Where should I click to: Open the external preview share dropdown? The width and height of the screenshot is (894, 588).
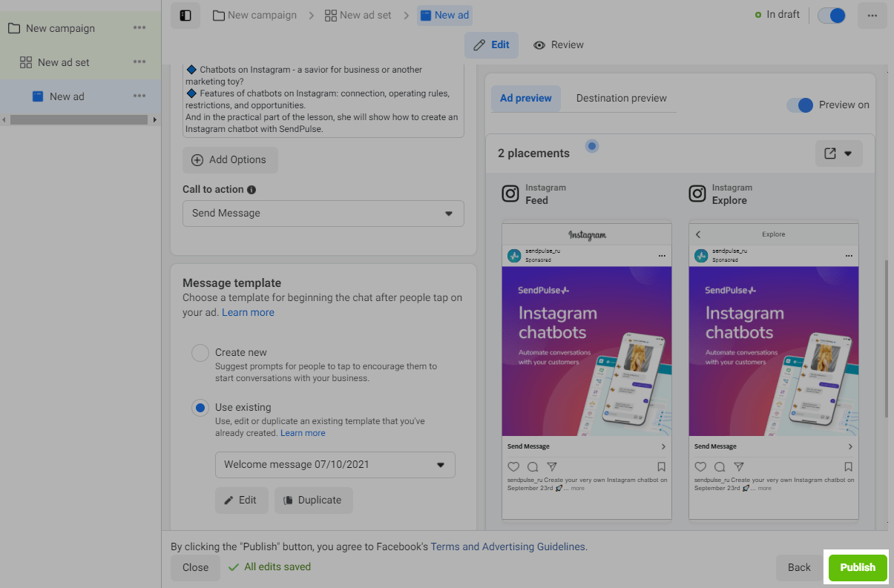[x=838, y=153]
